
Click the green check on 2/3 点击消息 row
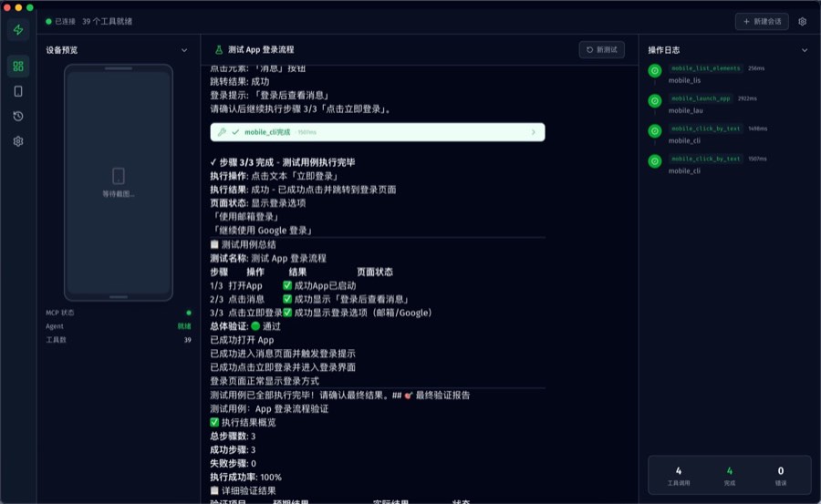pyautogui.click(x=287, y=299)
